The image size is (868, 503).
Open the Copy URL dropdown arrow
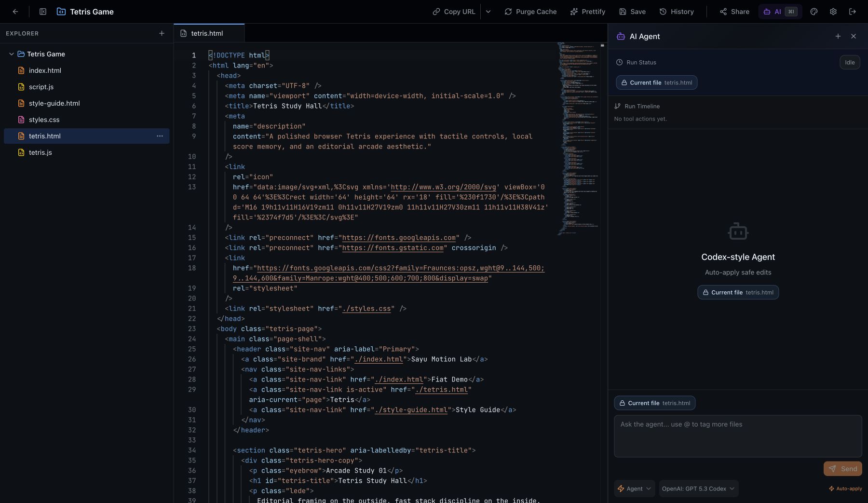tap(488, 12)
